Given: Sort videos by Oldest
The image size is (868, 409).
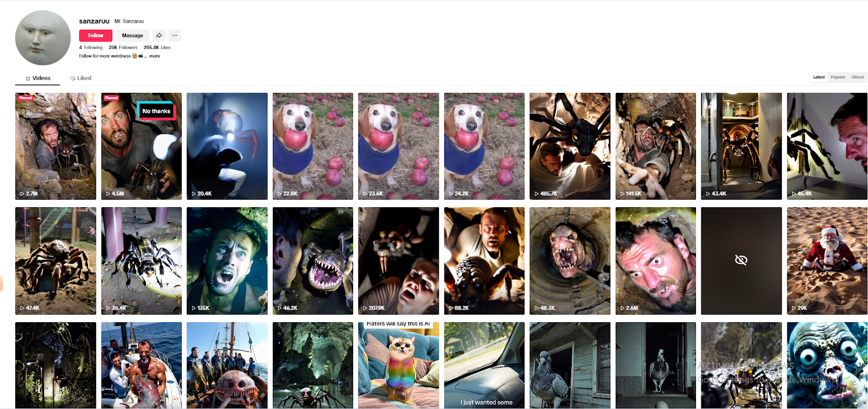Looking at the screenshot, I should click(x=857, y=77).
